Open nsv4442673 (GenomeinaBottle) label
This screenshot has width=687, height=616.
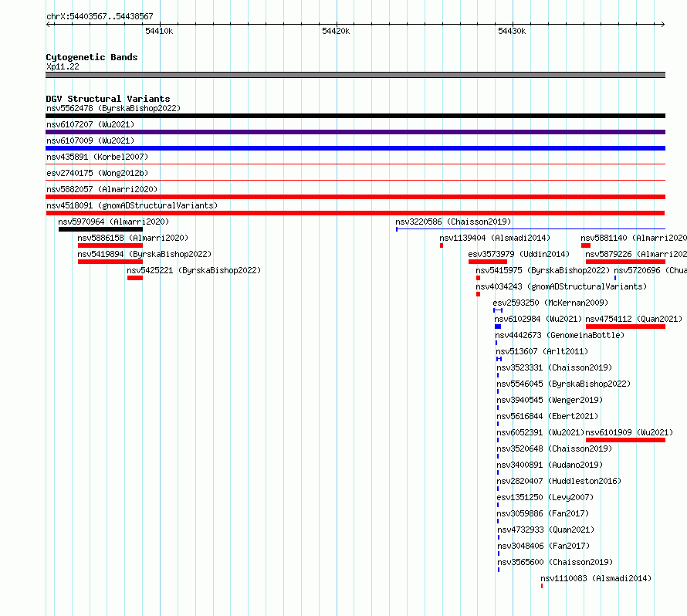pos(560,335)
